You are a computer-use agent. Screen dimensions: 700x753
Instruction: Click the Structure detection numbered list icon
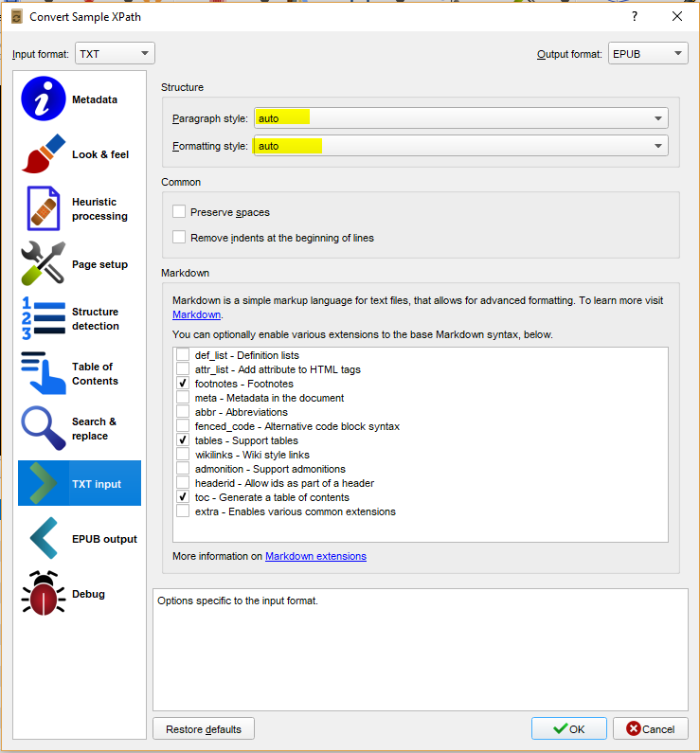(x=44, y=318)
